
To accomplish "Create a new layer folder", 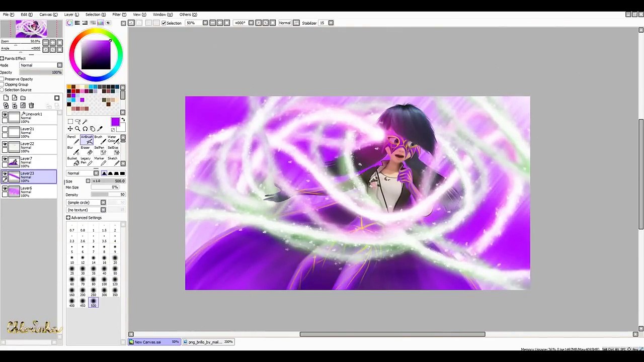I will point(23,98).
